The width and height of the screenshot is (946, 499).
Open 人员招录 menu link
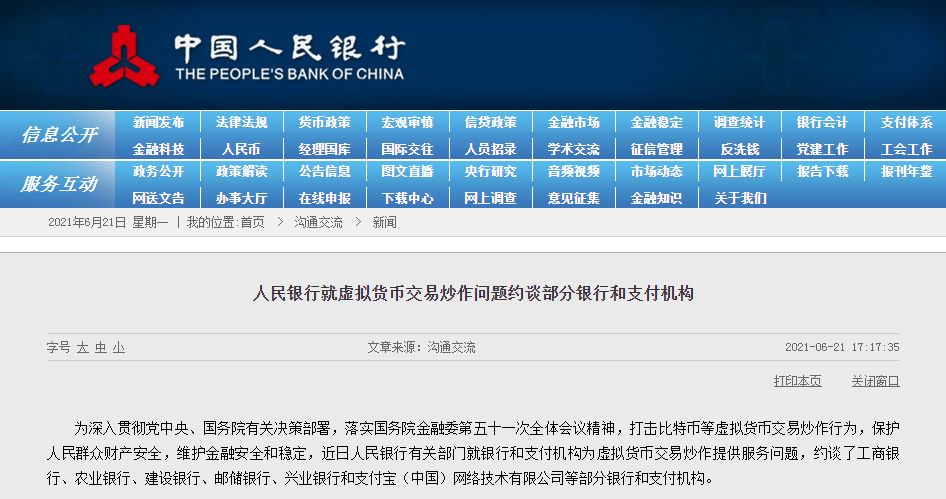pos(490,149)
